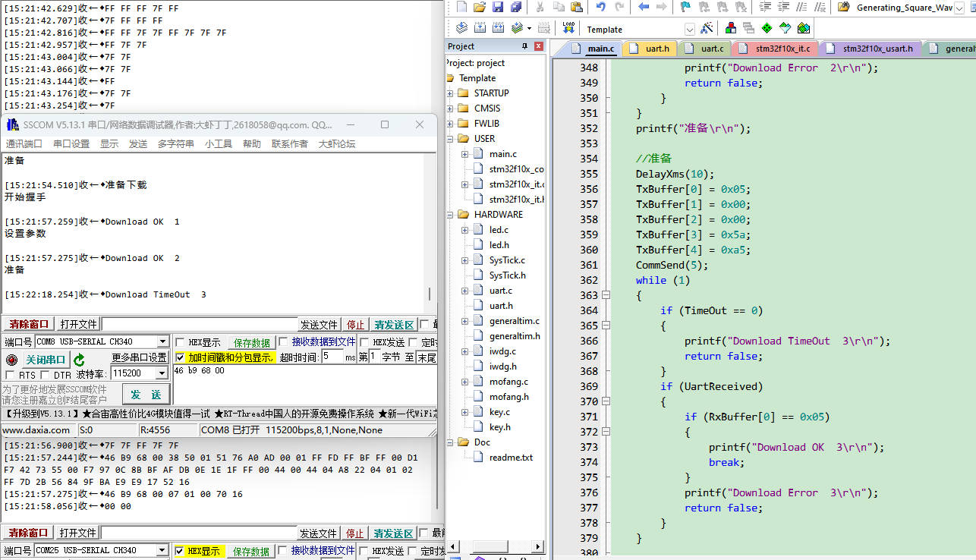The height and width of the screenshot is (560, 976).
Task: Select readme.txt in the project tree
Action: click(511, 458)
